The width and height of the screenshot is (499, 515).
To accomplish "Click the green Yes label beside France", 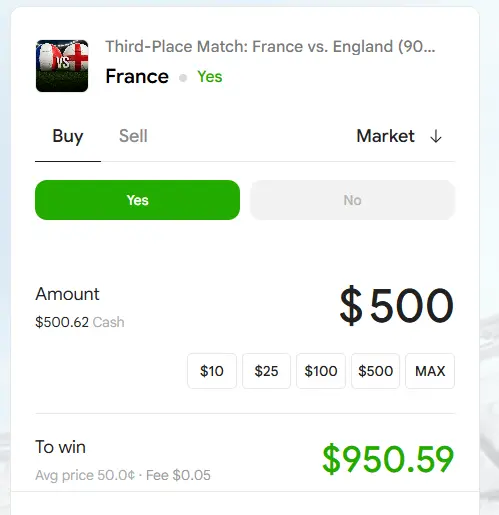I will coord(210,77).
